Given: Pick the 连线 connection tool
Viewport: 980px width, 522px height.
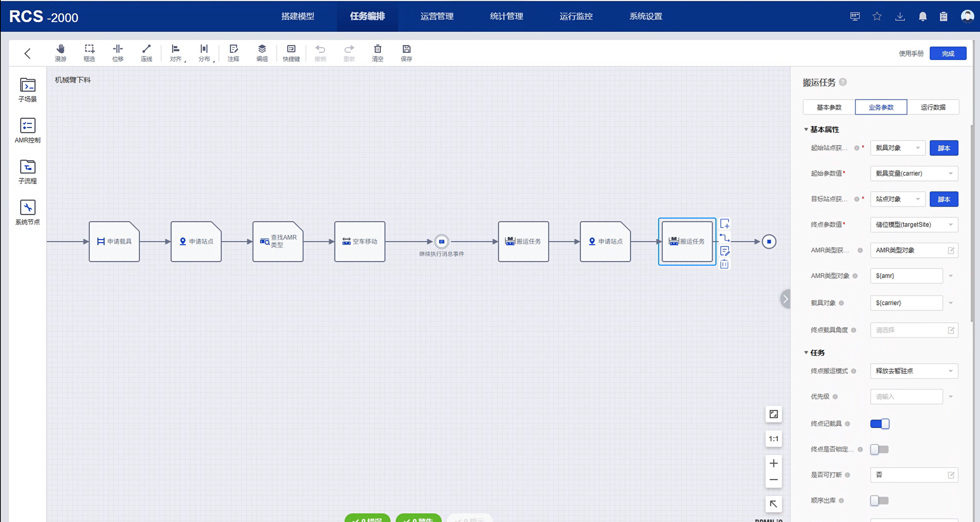Looking at the screenshot, I should [x=146, y=53].
